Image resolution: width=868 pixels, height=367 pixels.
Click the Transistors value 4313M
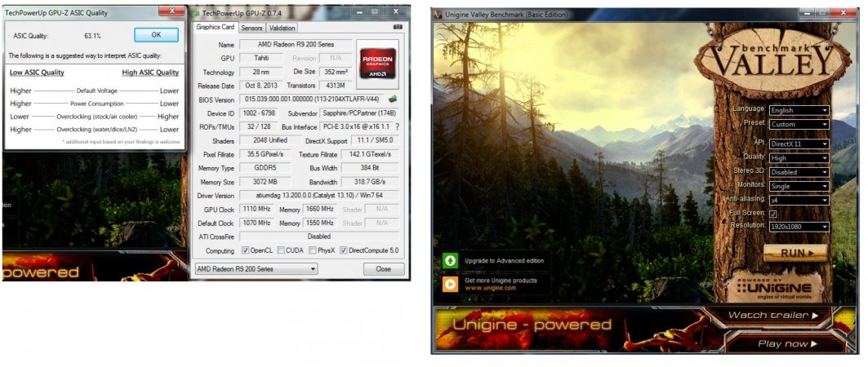(x=336, y=86)
